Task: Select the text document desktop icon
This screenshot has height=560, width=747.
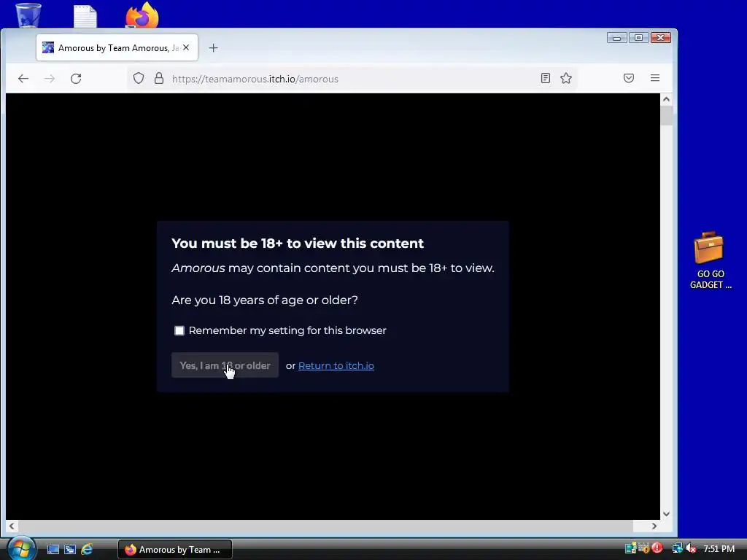Action: click(x=85, y=16)
